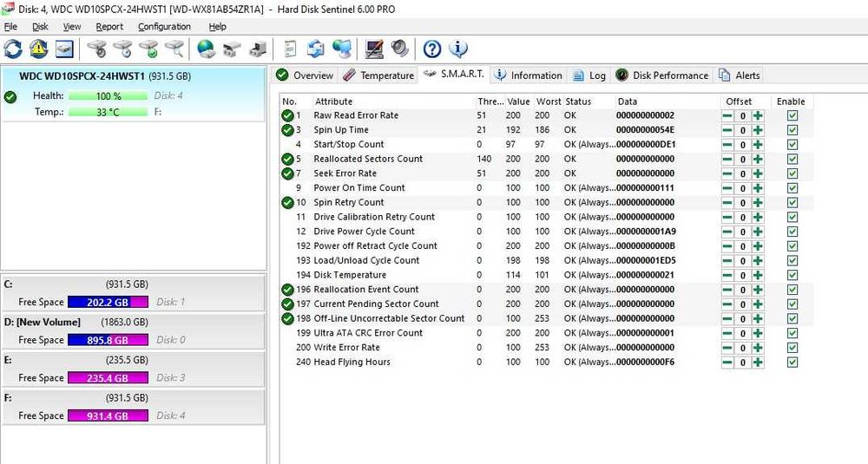Toggle Enable checkbox for Power On Time Count
Screen dimensions: 868x464
792,188
